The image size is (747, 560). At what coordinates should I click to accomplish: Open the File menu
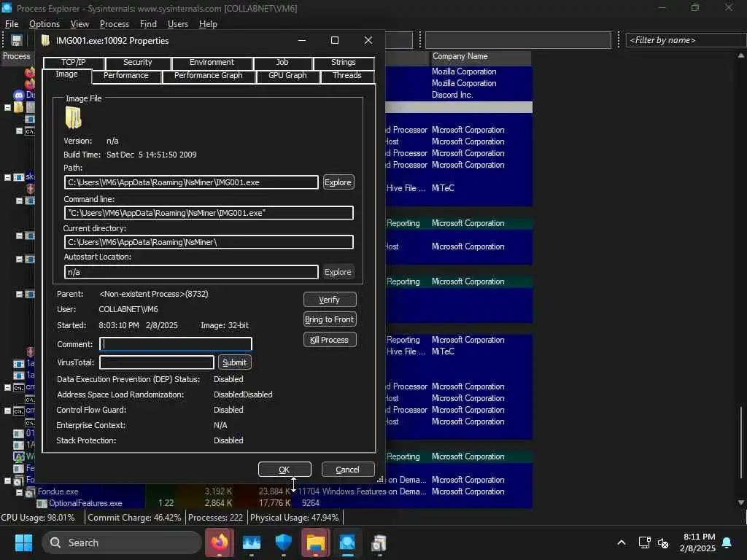tap(12, 24)
